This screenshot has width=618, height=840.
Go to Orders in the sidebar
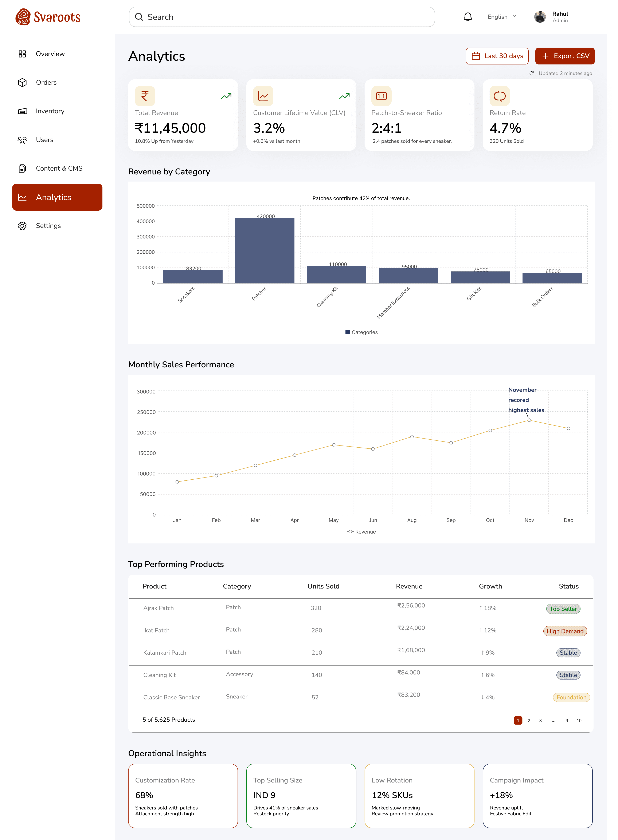click(46, 83)
